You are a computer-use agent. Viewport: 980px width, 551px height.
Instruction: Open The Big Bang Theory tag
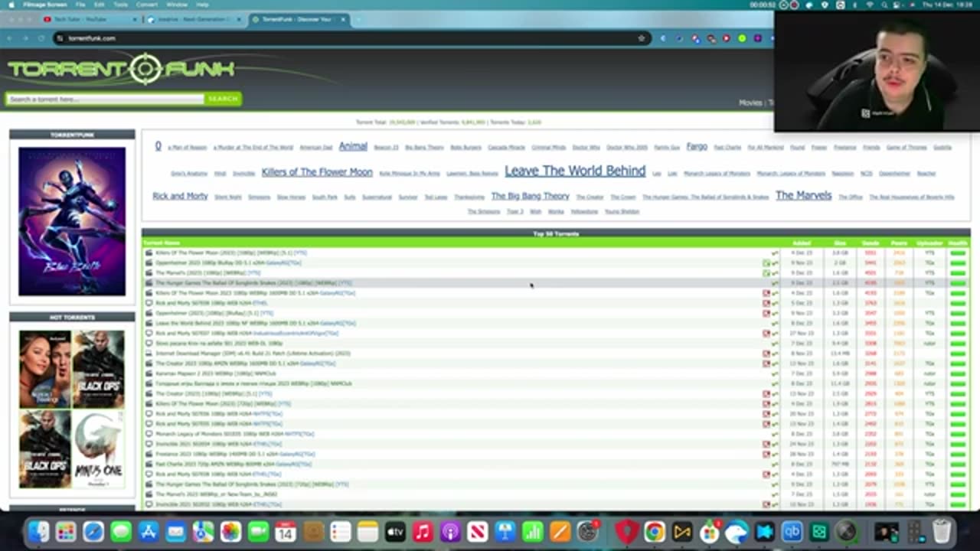530,196
